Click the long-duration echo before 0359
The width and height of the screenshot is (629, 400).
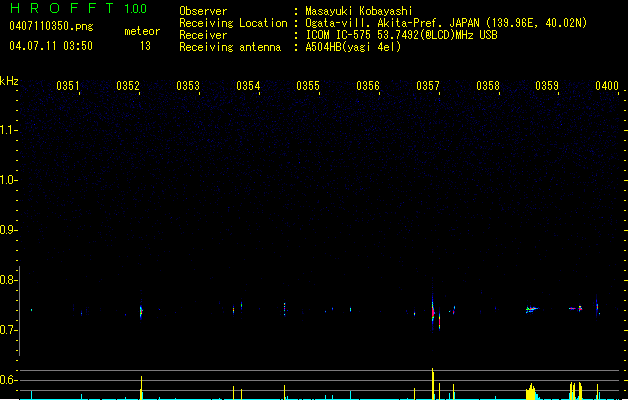coord(532,309)
